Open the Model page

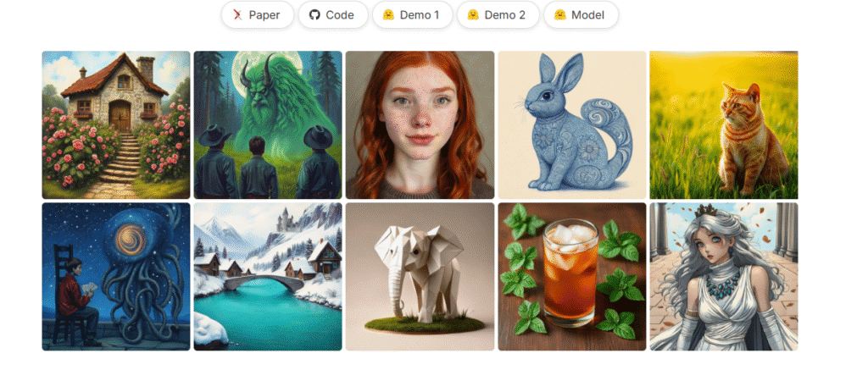(581, 15)
